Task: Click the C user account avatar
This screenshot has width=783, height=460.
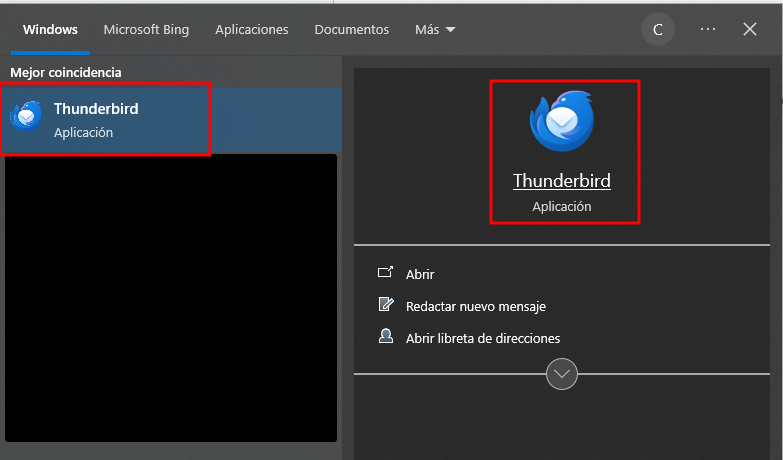Action: click(658, 30)
